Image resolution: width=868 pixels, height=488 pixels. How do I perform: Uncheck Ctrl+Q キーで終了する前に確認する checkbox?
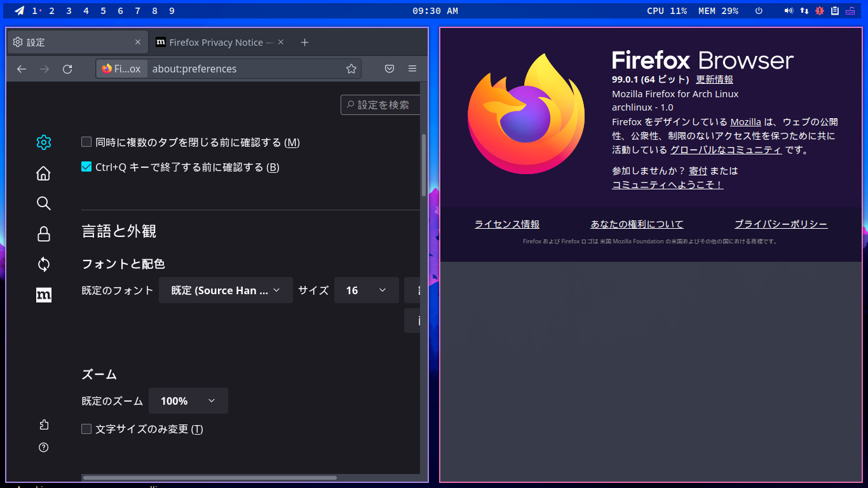pyautogui.click(x=86, y=167)
